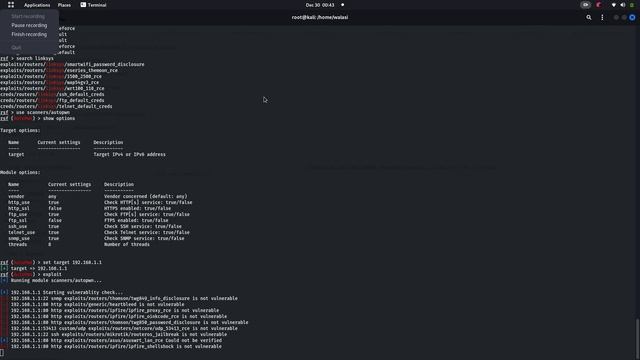
Task: Click the red recording indicator tray icon
Action: click(599, 5)
